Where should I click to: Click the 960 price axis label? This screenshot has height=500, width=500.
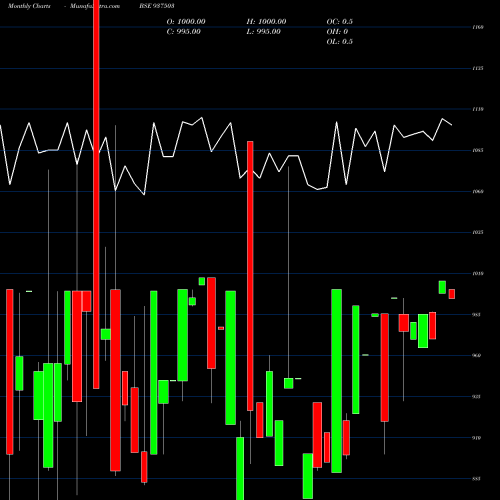pos(477,356)
